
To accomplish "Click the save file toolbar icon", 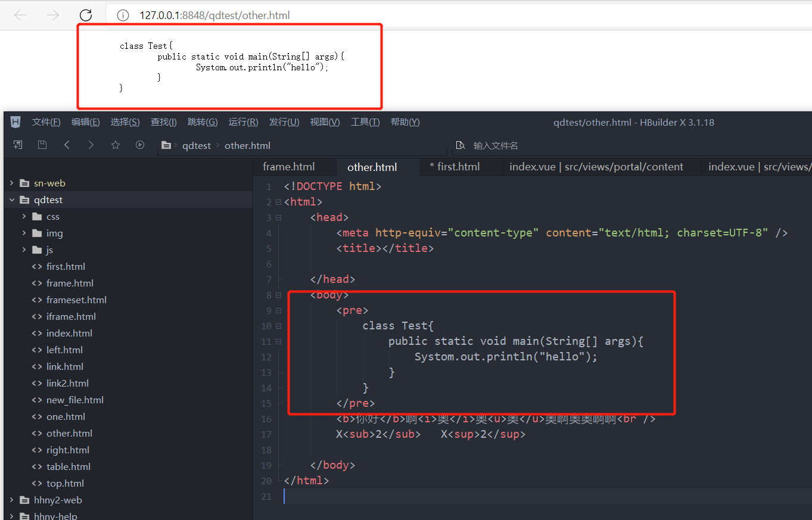I will point(42,145).
